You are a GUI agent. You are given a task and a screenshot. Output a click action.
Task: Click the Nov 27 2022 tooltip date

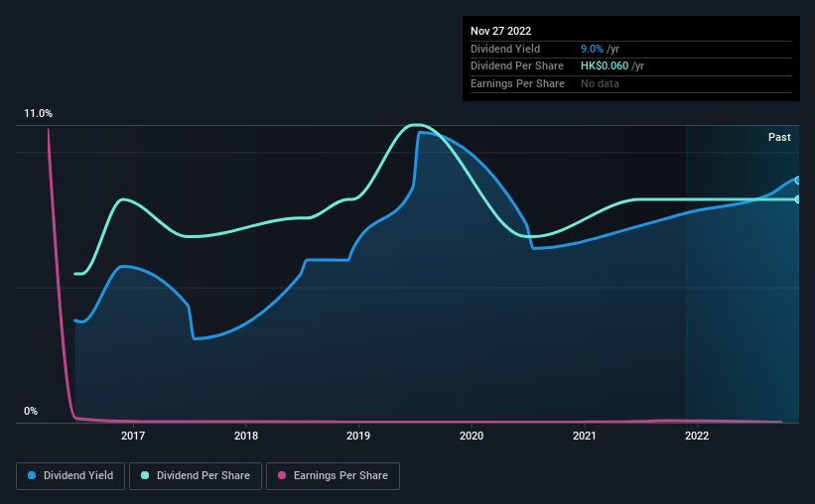coord(500,31)
